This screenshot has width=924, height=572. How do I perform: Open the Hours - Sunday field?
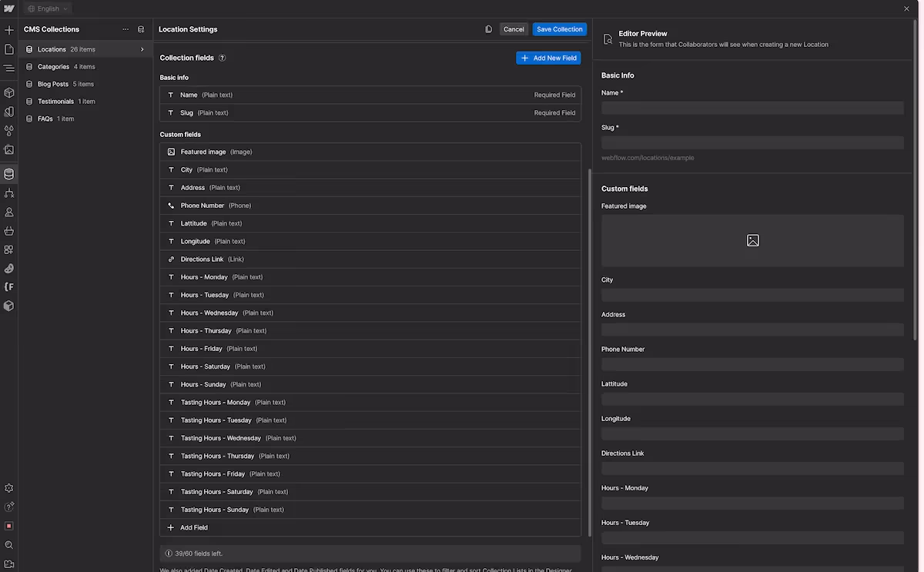point(370,384)
